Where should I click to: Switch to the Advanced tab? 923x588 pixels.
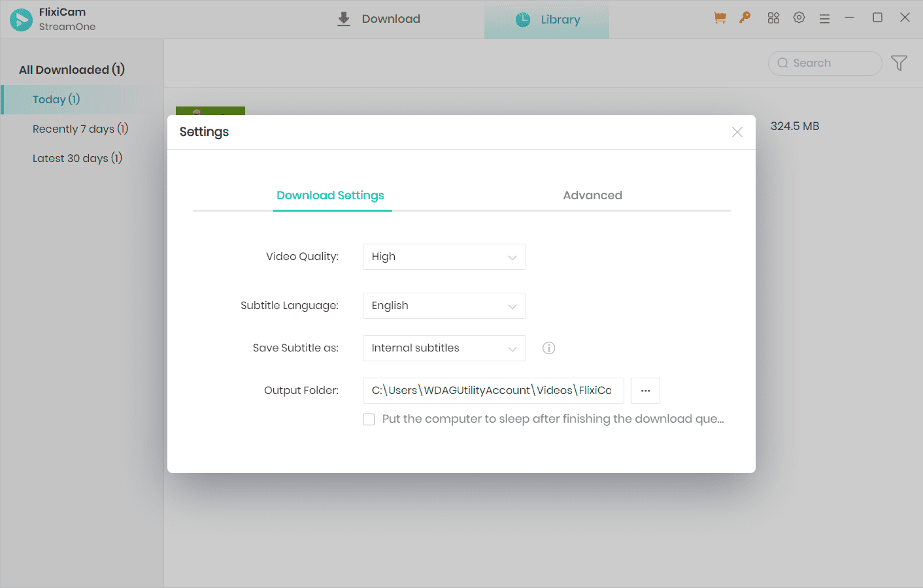pos(592,195)
